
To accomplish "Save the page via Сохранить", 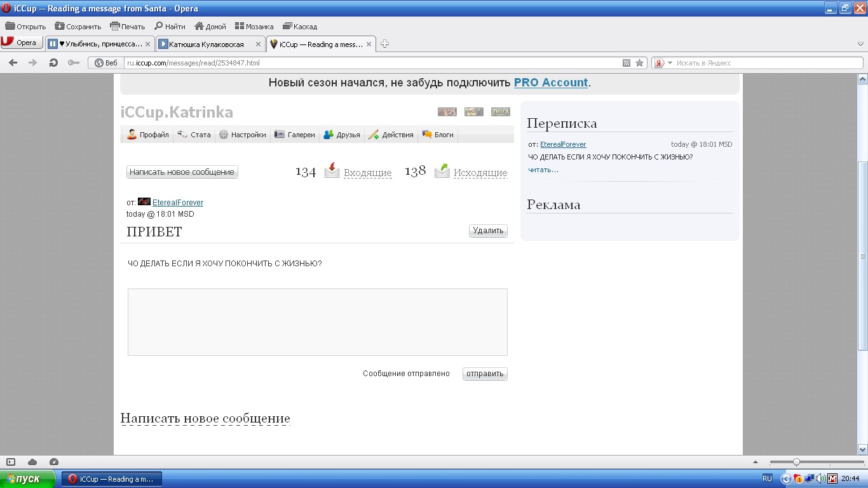I will point(78,27).
